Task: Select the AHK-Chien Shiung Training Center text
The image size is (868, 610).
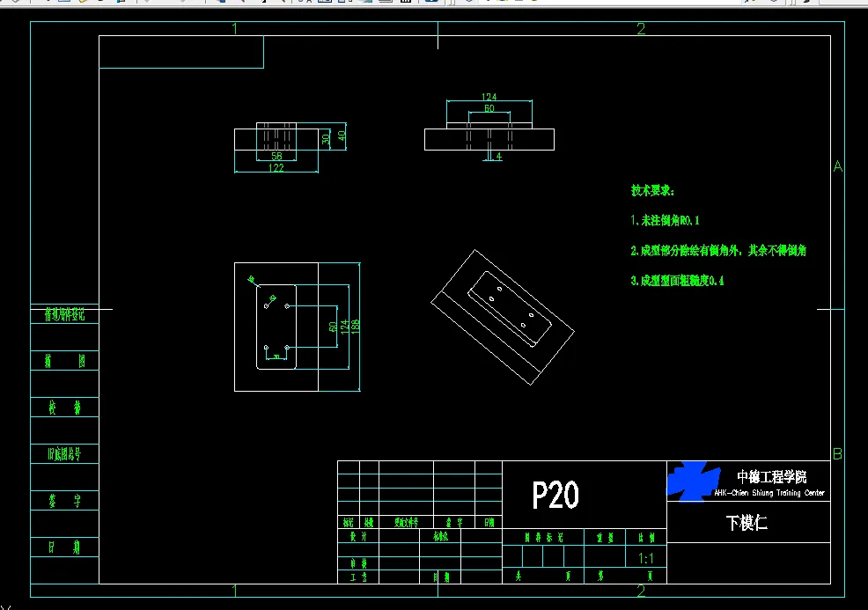Action: [769, 493]
